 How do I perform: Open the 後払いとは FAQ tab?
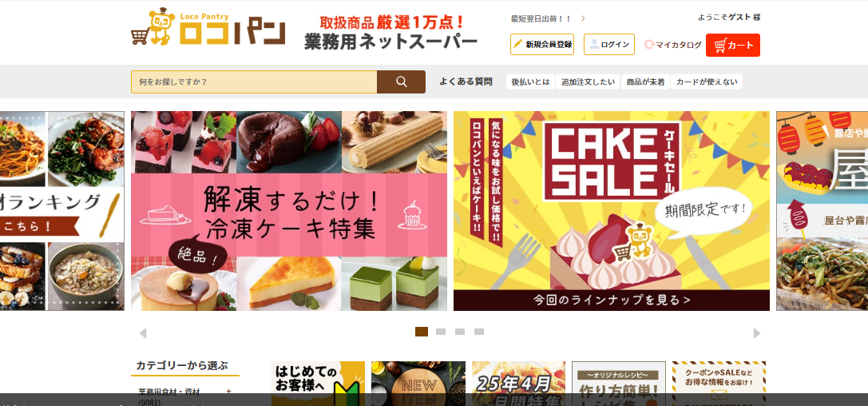tap(530, 82)
